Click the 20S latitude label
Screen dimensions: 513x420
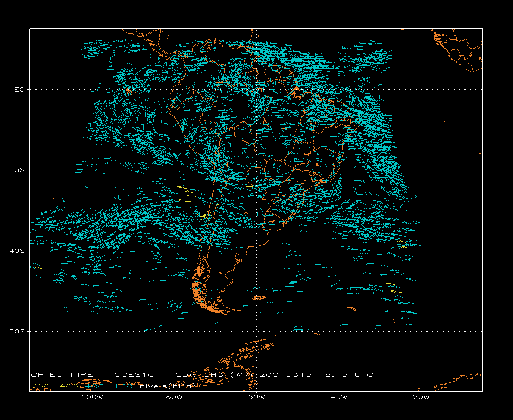17,170
